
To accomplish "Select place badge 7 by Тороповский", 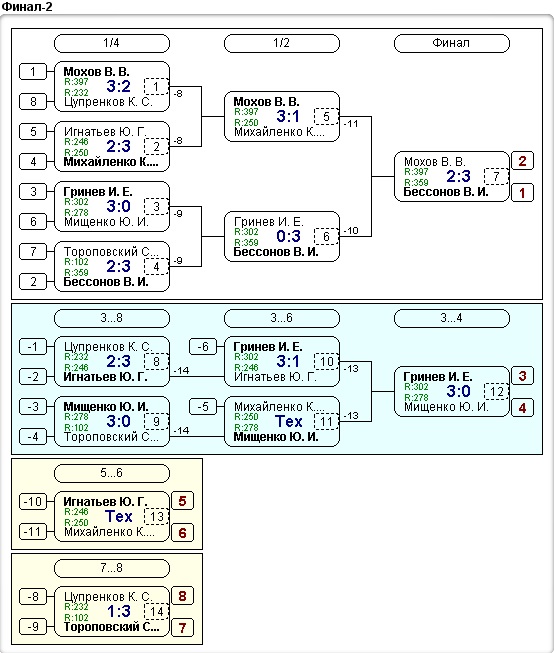I will (182, 628).
